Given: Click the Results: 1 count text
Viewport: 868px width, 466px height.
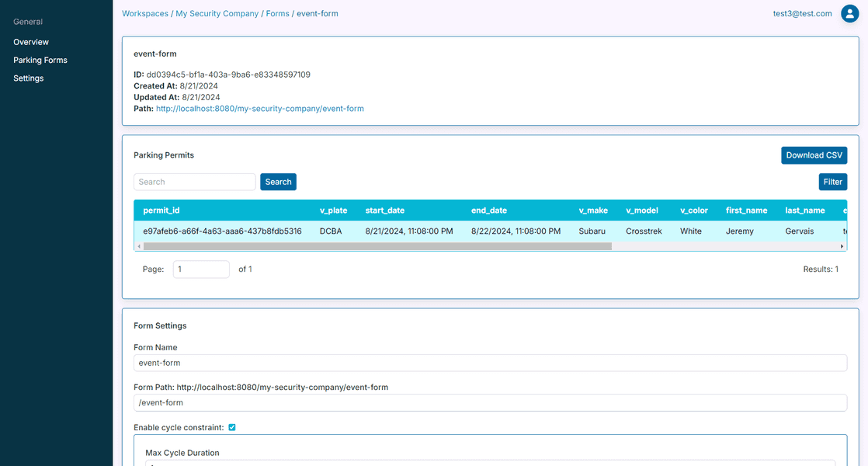Looking at the screenshot, I should pyautogui.click(x=821, y=269).
